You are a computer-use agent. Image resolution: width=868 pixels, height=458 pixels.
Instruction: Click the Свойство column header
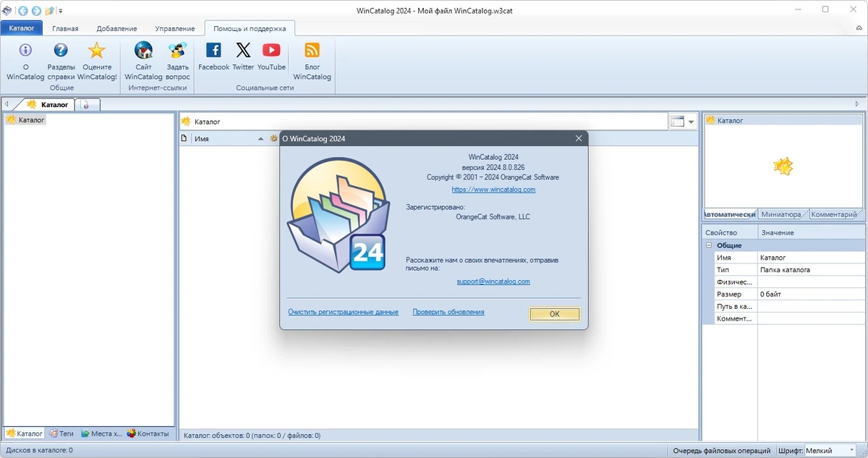(x=730, y=232)
